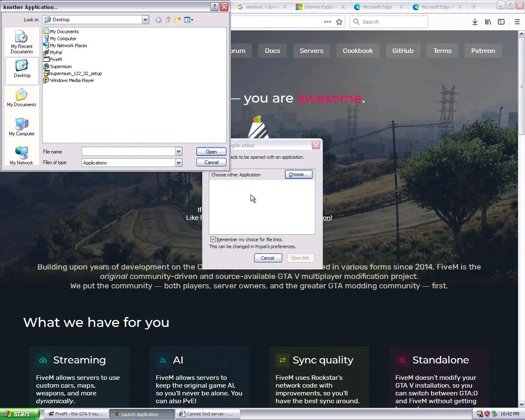Expand the Look in dropdown

145,20
